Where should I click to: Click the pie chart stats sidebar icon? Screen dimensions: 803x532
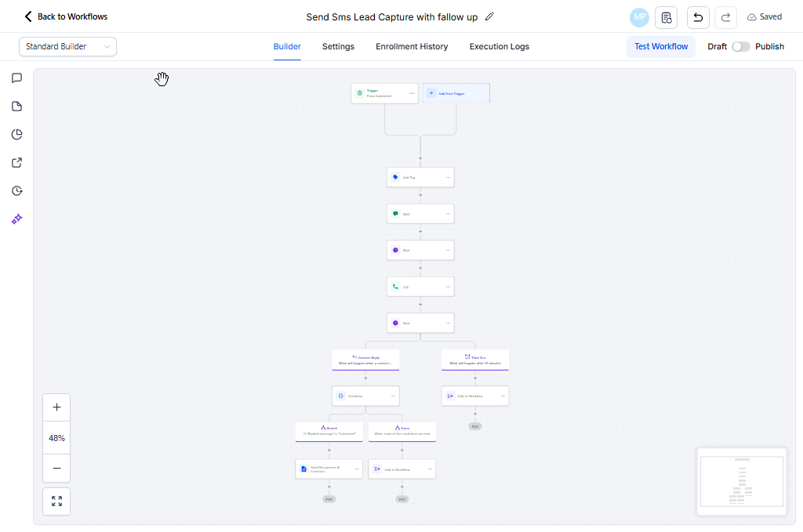pos(16,134)
